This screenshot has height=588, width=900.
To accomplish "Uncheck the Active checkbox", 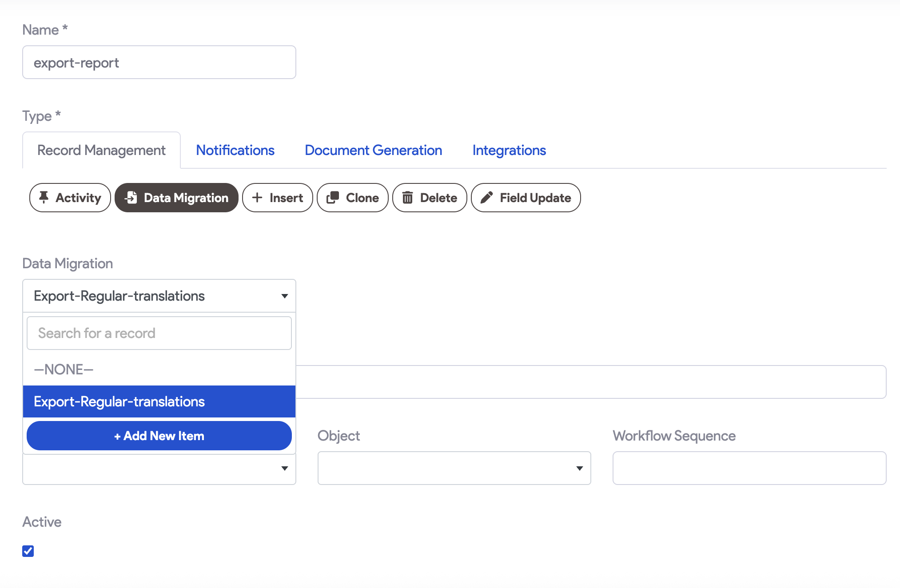I will [28, 551].
